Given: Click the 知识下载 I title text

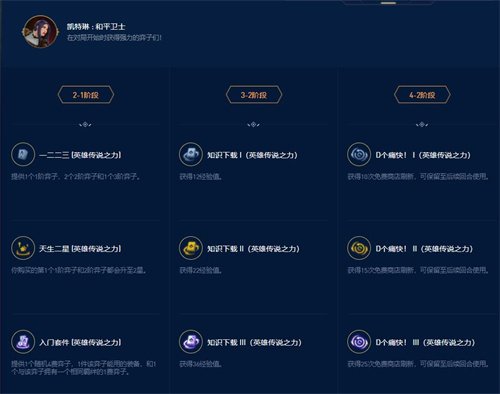Looking at the screenshot, I should (x=252, y=155).
